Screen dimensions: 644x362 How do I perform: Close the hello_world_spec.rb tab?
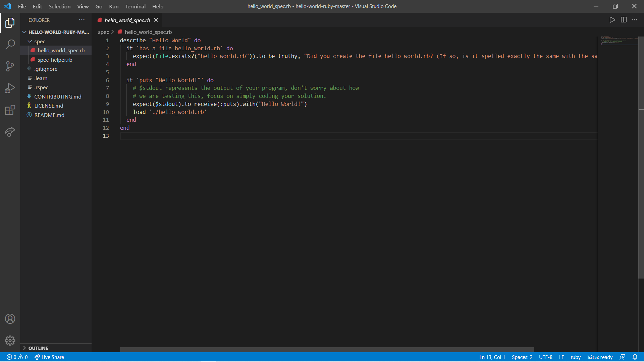pyautogui.click(x=156, y=20)
